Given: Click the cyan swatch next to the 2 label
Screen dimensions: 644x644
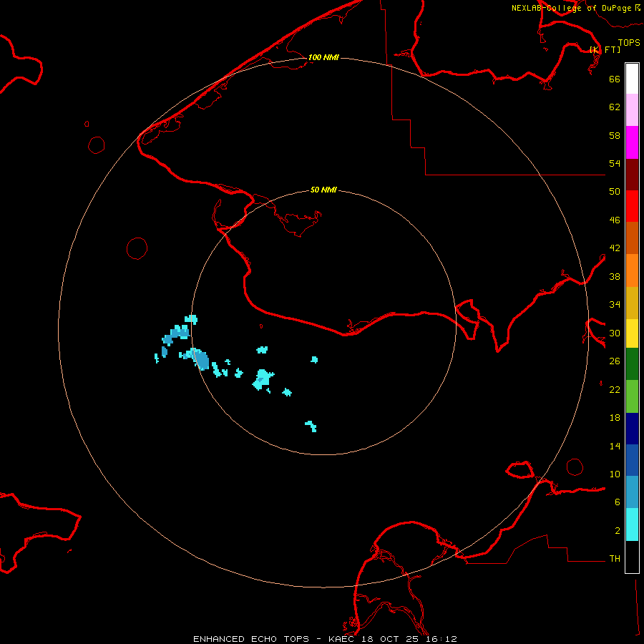Looking at the screenshot, I should pyautogui.click(x=632, y=525).
